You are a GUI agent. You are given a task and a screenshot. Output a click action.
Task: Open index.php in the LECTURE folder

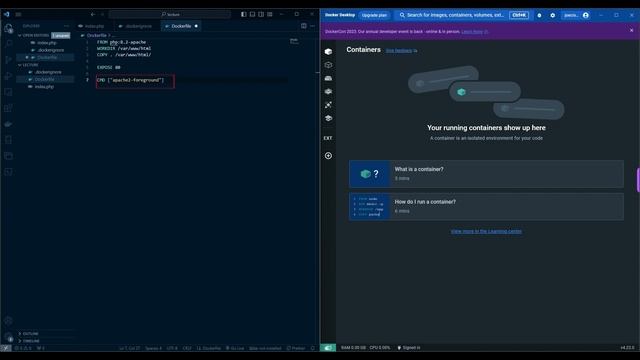click(x=46, y=87)
